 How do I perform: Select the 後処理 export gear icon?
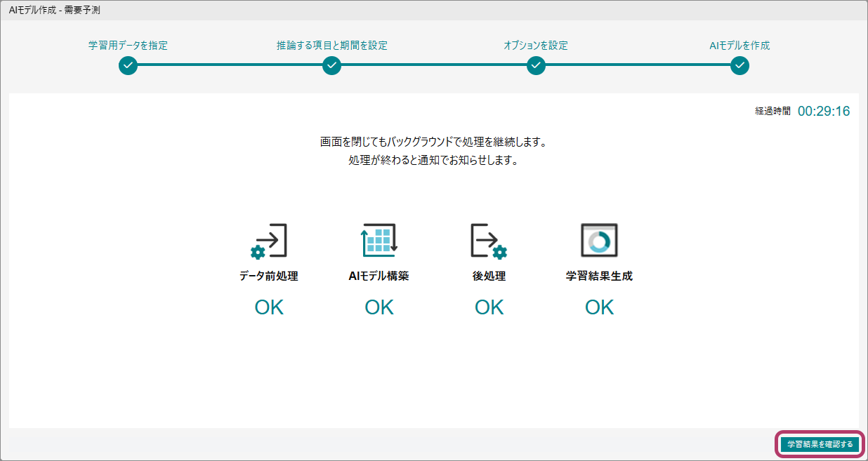point(489,241)
